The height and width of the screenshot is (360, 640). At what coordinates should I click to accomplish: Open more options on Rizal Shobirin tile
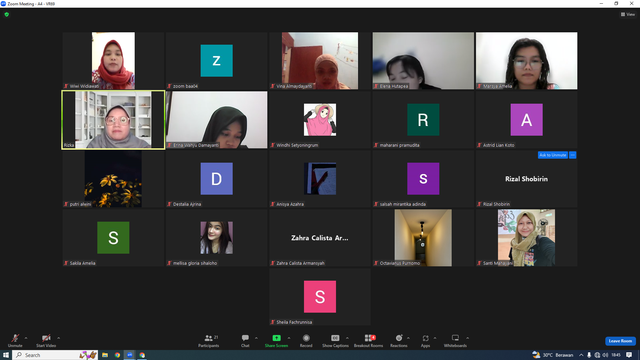pyautogui.click(x=573, y=155)
